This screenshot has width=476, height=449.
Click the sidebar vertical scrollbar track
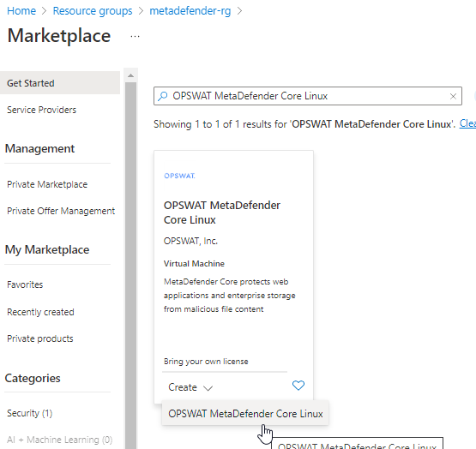tap(131, 264)
